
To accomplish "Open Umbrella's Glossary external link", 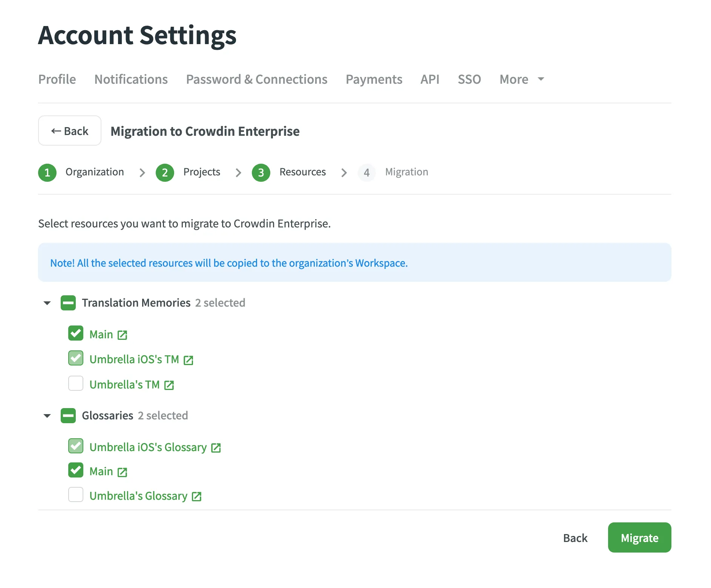I will 196,496.
